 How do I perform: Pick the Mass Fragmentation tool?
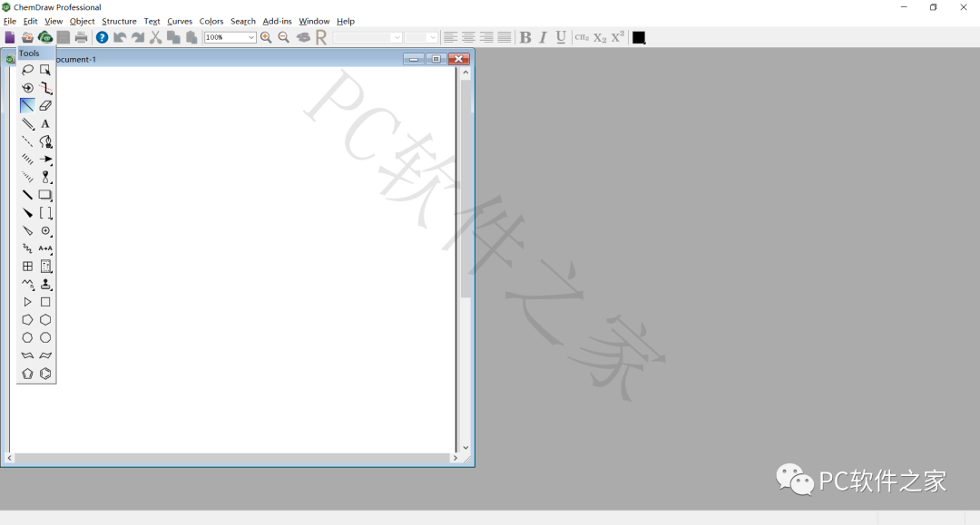45,88
